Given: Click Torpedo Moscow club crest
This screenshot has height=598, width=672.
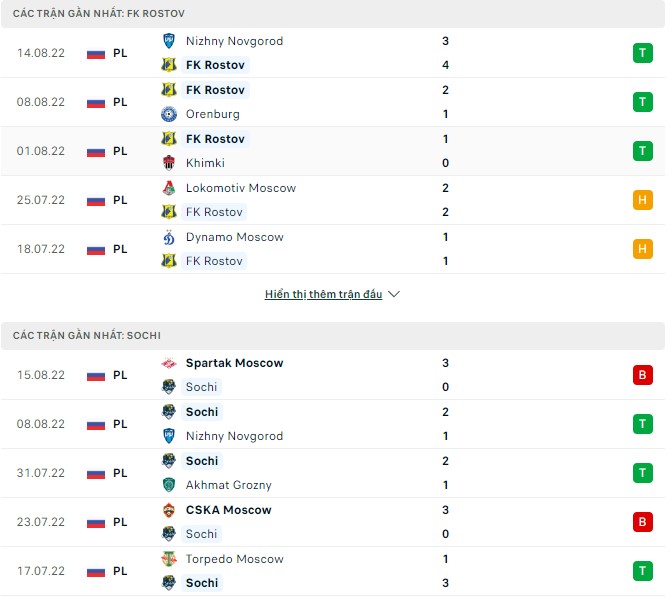Looking at the screenshot, I should 169,559.
